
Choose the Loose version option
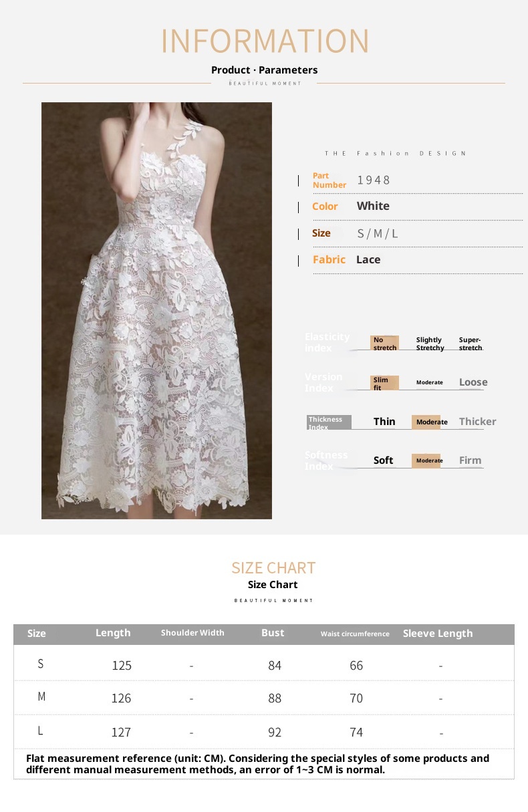pos(473,382)
